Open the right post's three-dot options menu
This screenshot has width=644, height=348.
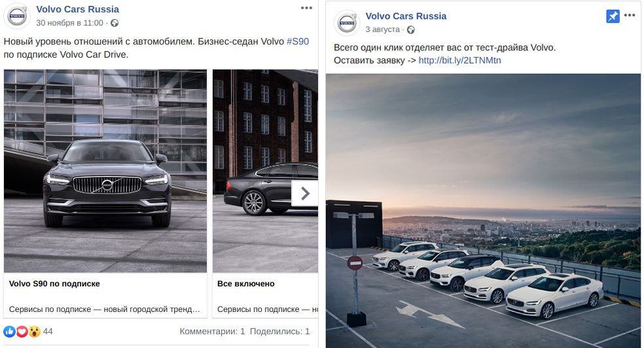629,15
